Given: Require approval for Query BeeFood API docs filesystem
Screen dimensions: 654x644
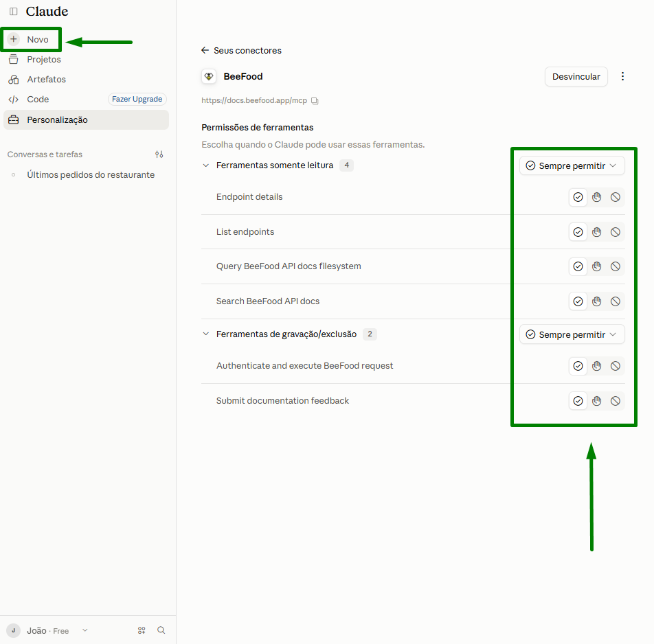Looking at the screenshot, I should tap(596, 266).
